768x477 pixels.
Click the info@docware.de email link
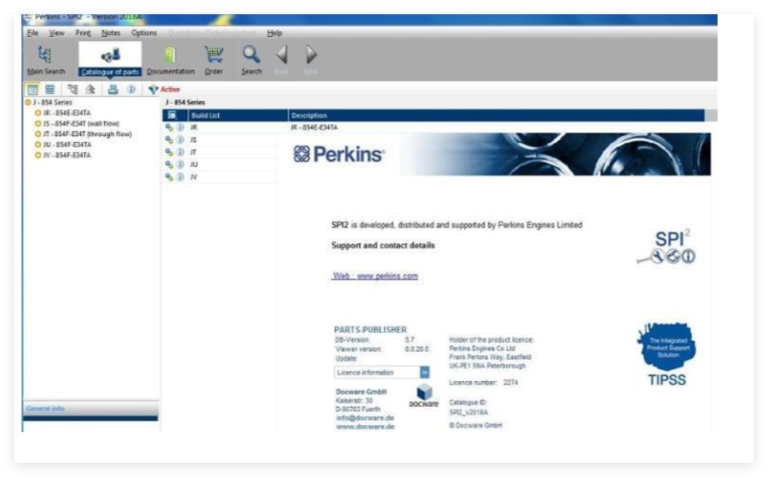[365, 418]
